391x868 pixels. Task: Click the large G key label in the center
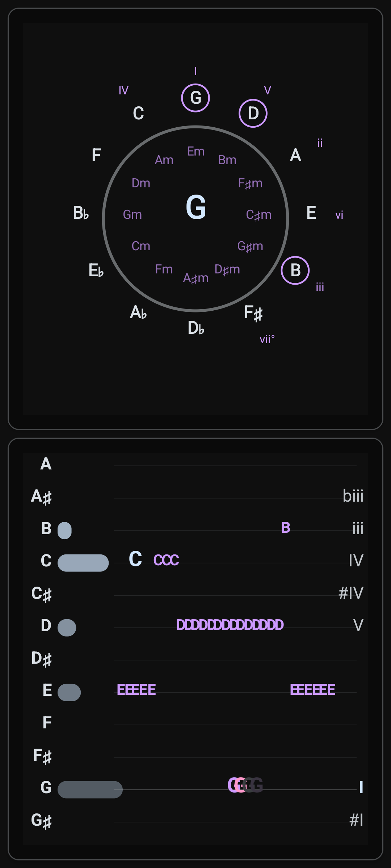pyautogui.click(x=196, y=207)
